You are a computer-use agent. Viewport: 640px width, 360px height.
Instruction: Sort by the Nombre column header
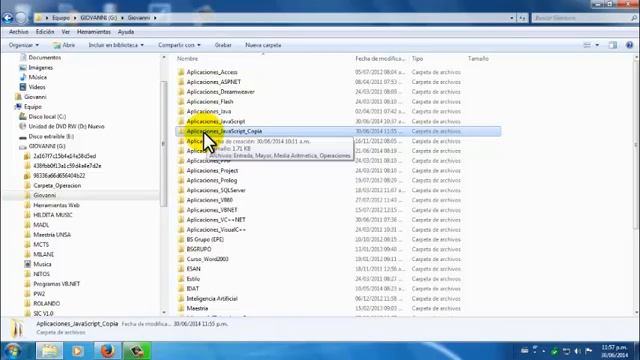click(x=187, y=59)
